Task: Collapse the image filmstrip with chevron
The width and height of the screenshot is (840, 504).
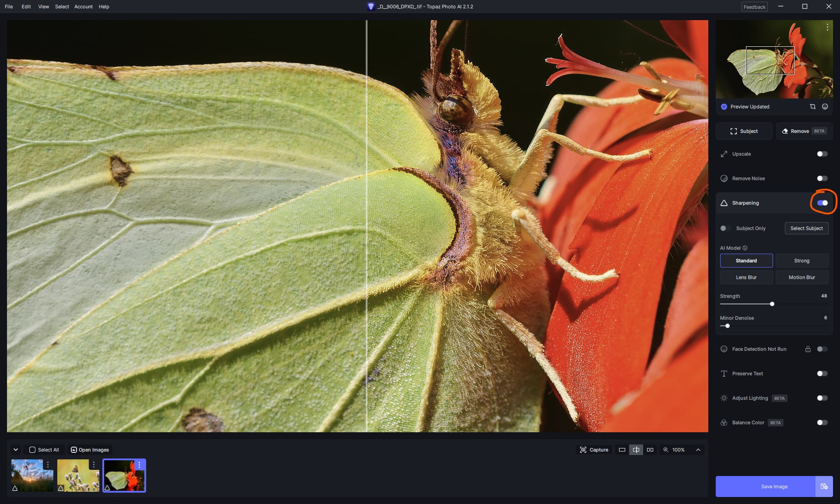Action: [16, 450]
